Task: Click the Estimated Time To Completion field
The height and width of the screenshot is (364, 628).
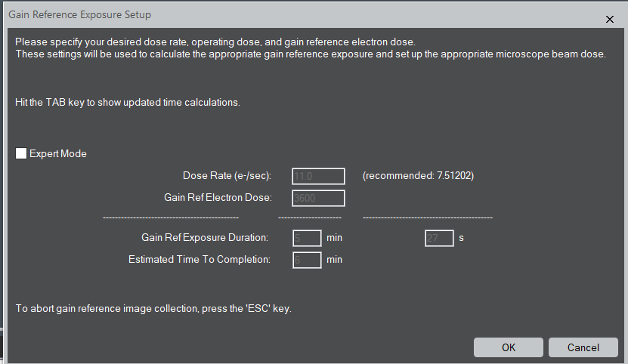Action: [307, 261]
